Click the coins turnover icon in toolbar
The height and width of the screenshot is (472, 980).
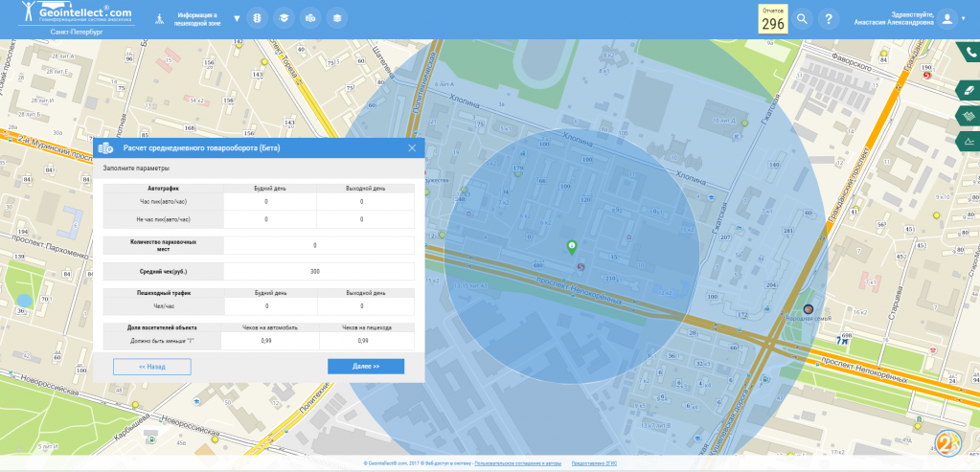(x=309, y=18)
